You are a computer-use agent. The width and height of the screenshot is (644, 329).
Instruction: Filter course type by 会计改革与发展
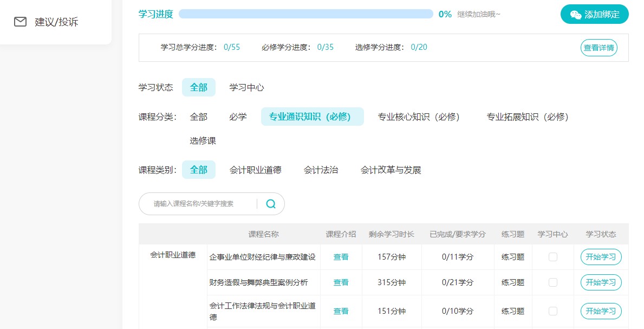391,170
